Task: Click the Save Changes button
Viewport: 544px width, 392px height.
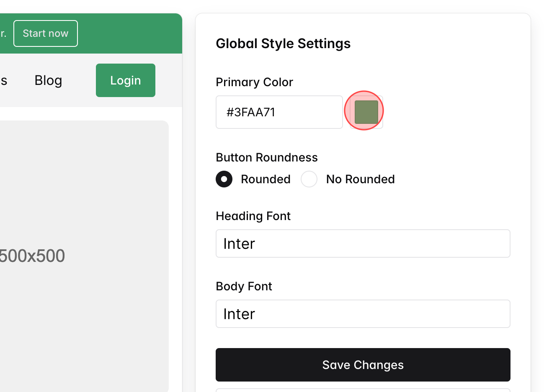Action: click(x=363, y=364)
